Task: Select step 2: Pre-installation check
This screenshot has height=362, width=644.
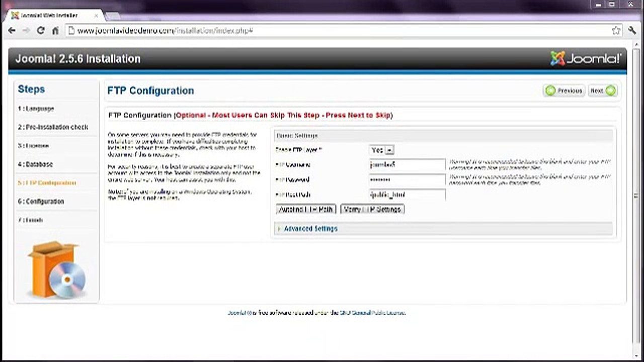Action: click(53, 127)
